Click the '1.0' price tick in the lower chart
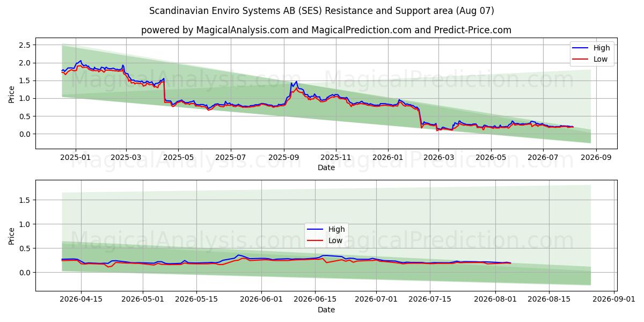This screenshot has width=644, height=322. pos(24,224)
